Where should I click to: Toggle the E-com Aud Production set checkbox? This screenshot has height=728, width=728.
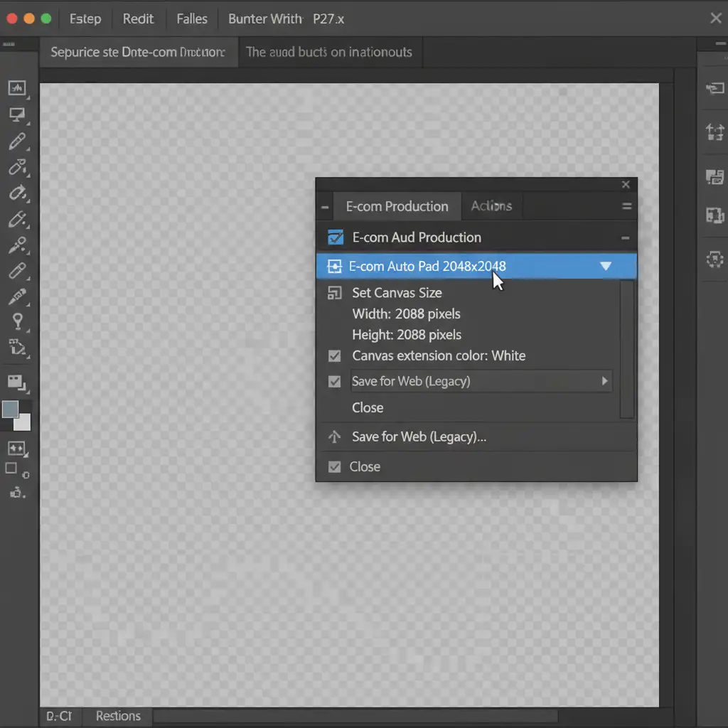pyautogui.click(x=334, y=237)
